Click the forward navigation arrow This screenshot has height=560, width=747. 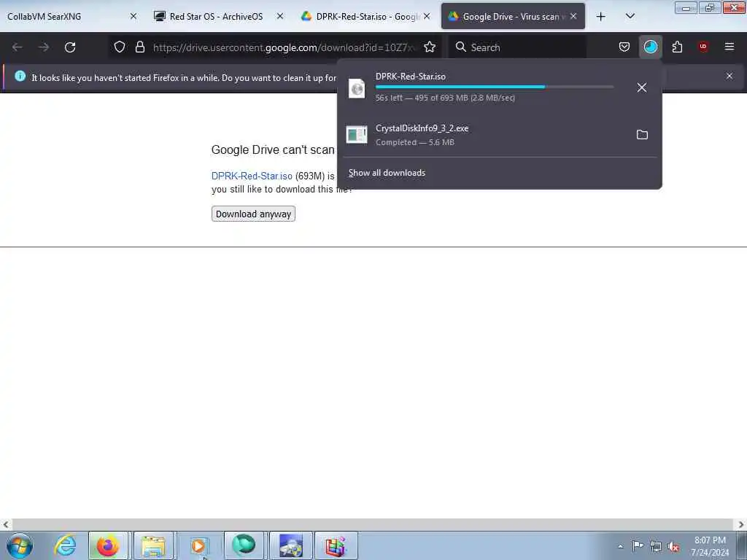click(44, 47)
